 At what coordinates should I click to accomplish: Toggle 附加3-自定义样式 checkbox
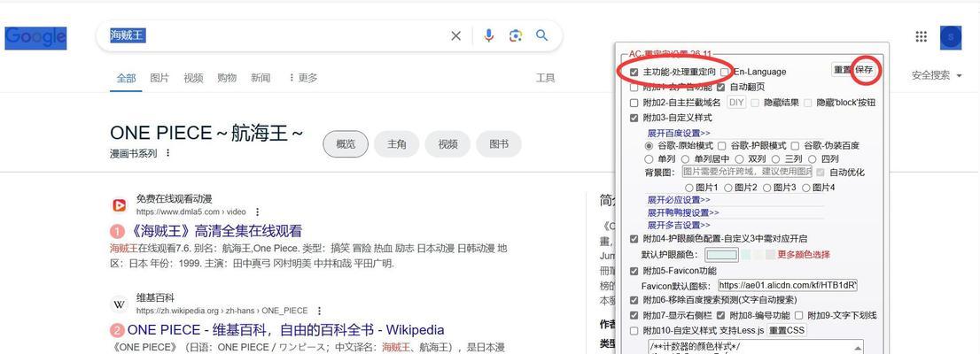pos(634,118)
